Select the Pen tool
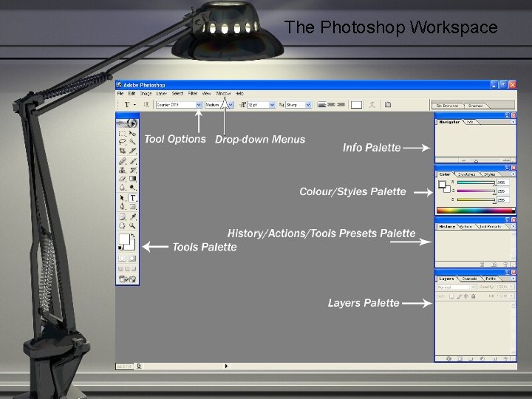The image size is (532, 399). (x=123, y=206)
